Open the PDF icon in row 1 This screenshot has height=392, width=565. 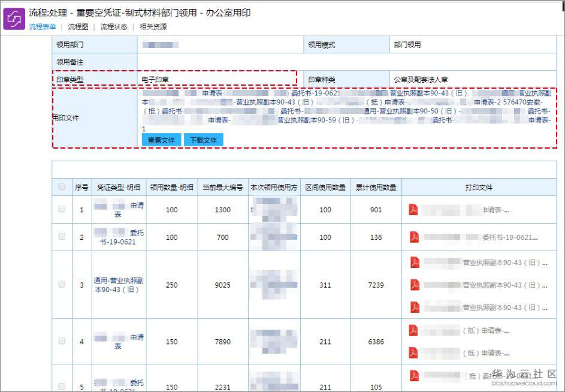[413, 210]
